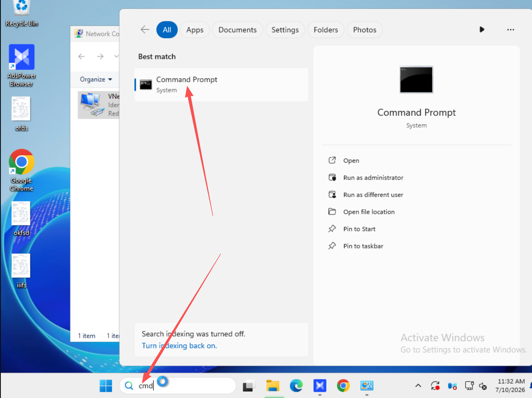532x398 pixels.
Task: Click Turn indexing back on link
Action: pos(179,345)
